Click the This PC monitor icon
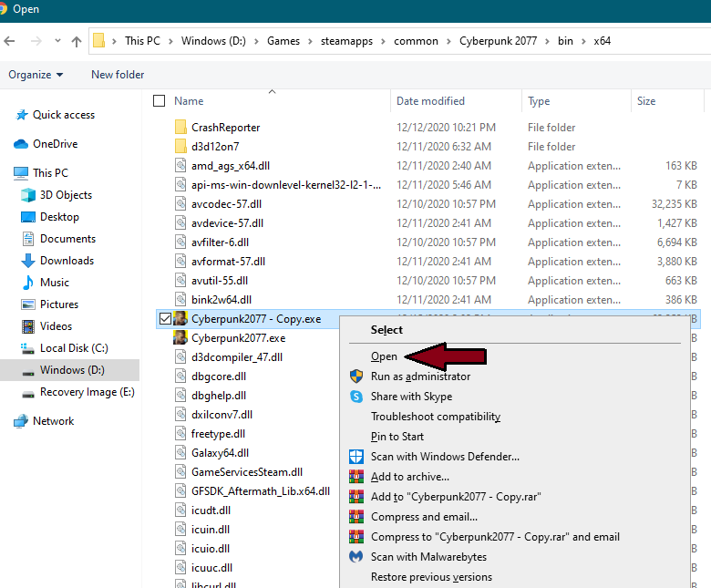Image resolution: width=711 pixels, height=588 pixels. 21,173
